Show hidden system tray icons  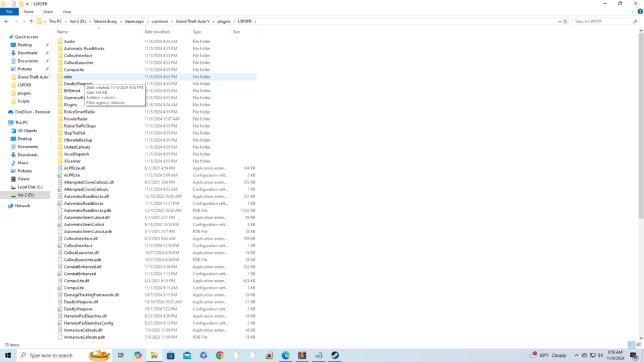(x=576, y=356)
